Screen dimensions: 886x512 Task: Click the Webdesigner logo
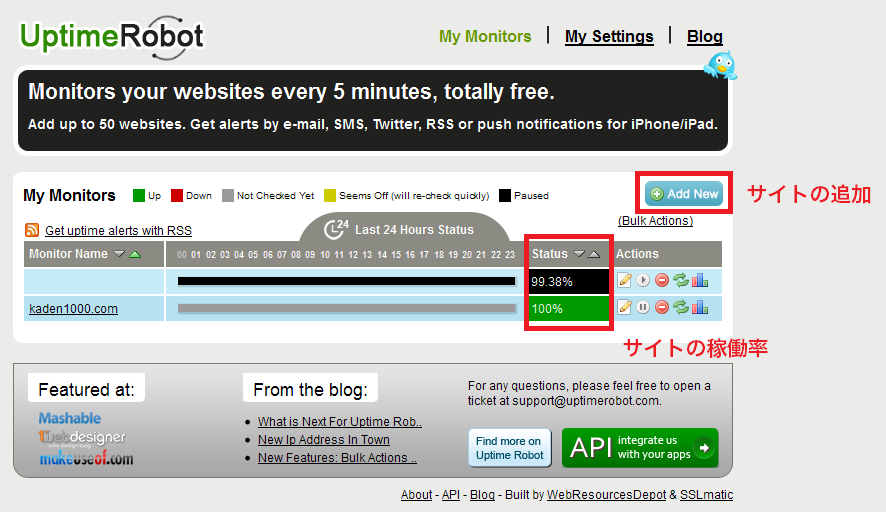(x=82, y=437)
